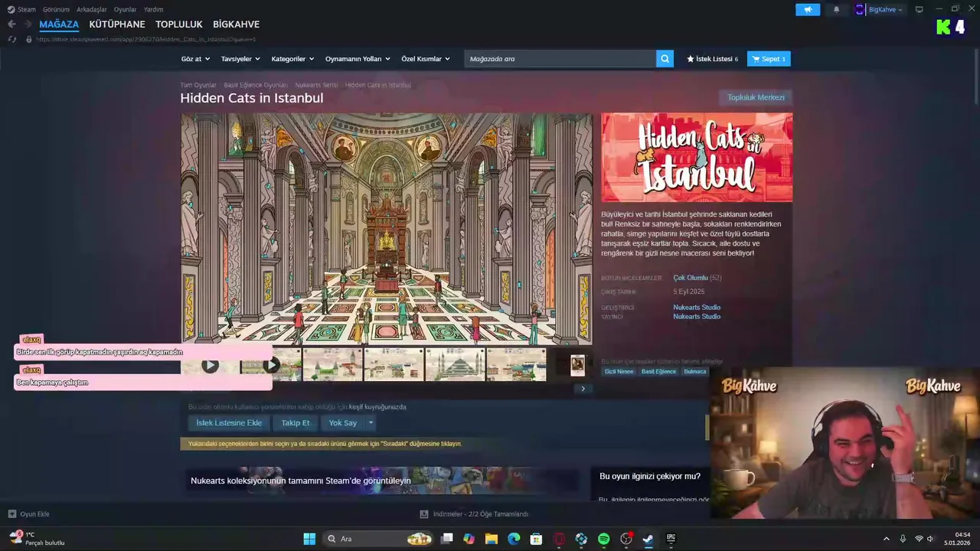Viewport: 980px width, 551px height.
Task: Open Microsoft Edge from the taskbar
Action: point(514,539)
